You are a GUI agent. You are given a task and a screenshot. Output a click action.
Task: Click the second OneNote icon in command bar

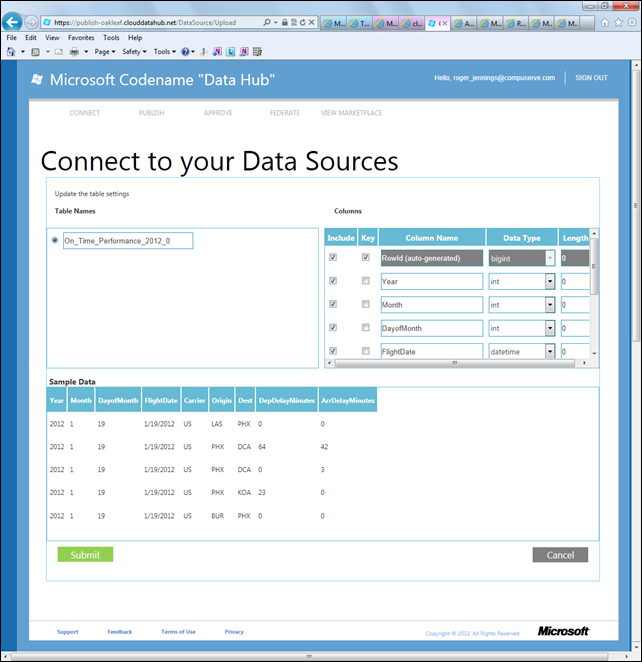point(244,52)
